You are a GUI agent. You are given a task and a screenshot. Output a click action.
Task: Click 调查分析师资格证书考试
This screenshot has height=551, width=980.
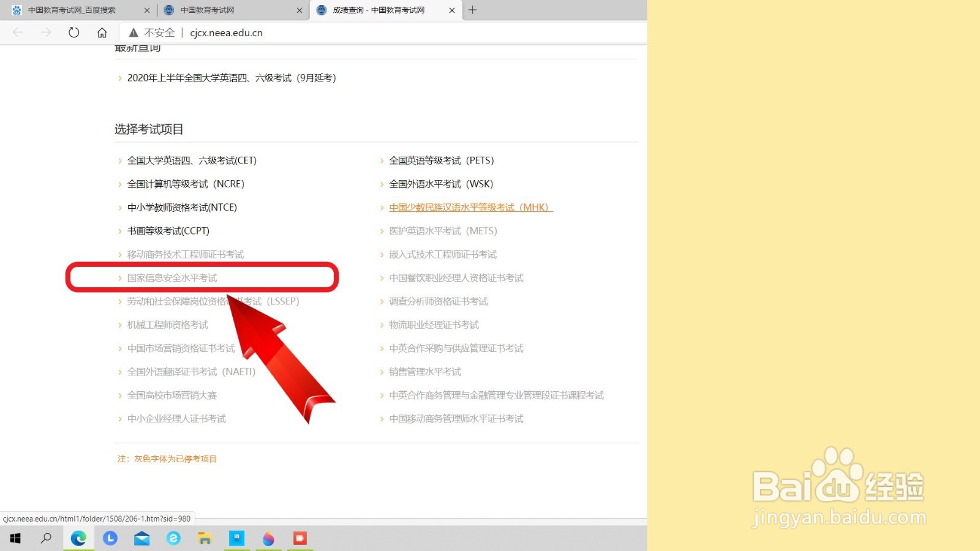[439, 301]
